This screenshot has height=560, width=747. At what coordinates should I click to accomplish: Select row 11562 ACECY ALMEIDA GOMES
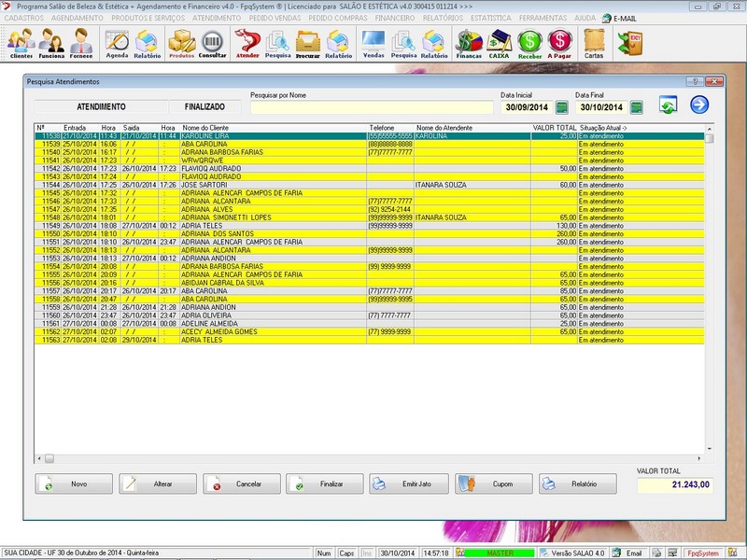[369, 331]
